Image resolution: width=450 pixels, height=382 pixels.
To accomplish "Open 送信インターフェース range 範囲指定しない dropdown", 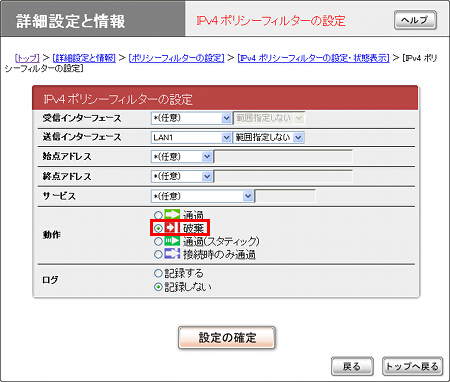I will click(x=269, y=137).
